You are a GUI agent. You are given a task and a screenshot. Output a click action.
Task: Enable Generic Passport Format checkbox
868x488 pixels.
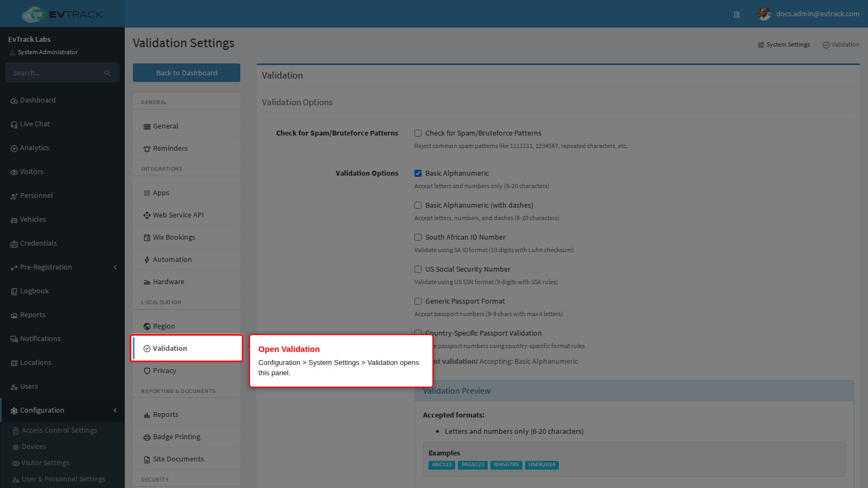coord(418,301)
